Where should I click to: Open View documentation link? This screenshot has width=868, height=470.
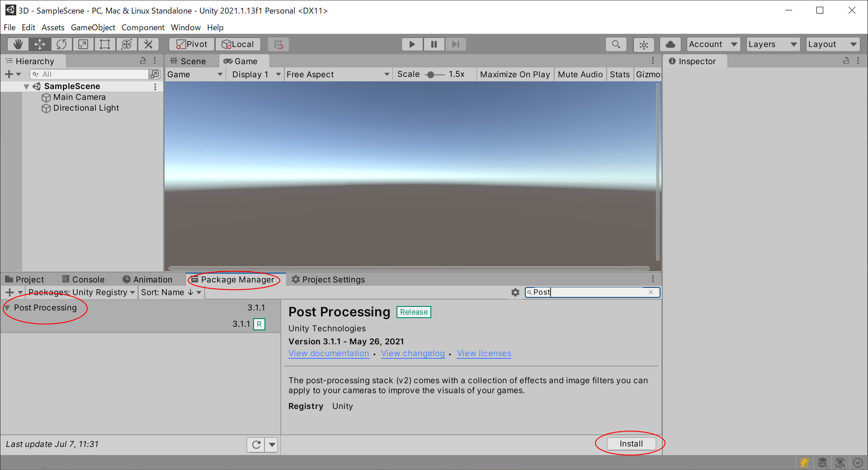329,353
